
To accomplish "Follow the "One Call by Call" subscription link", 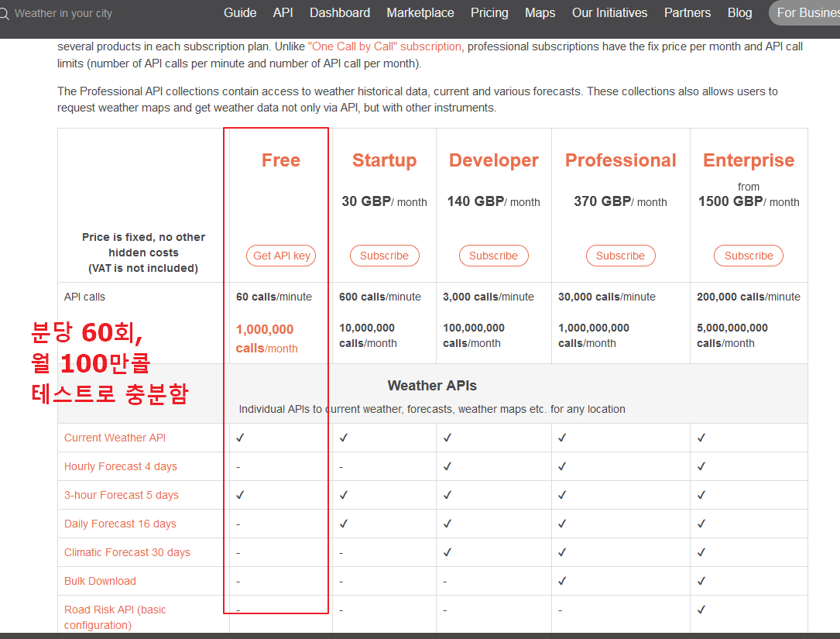I will coord(385,46).
